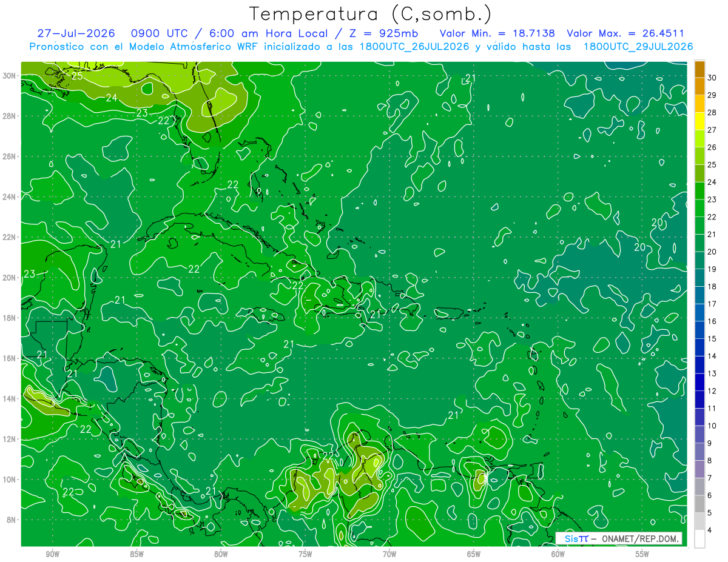Viewport: 728px width, 562px height.
Task: Click the "70W" longitude axis label
Action: (x=389, y=554)
